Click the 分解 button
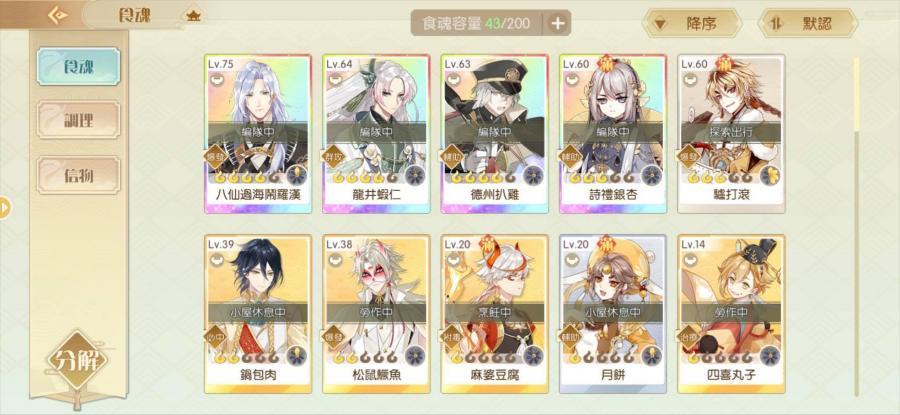The width and height of the screenshot is (900, 415). (77, 360)
